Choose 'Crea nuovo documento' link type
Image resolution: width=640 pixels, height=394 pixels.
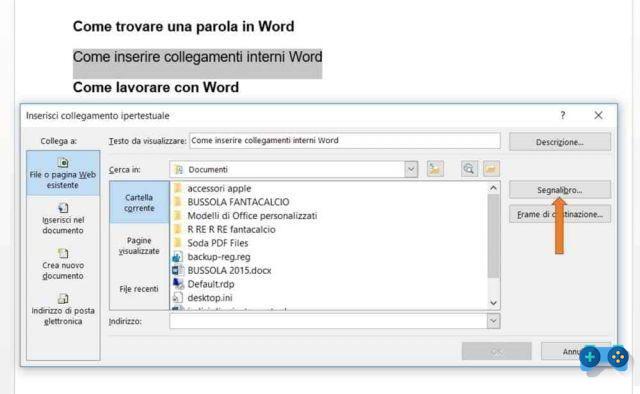pos(63,264)
